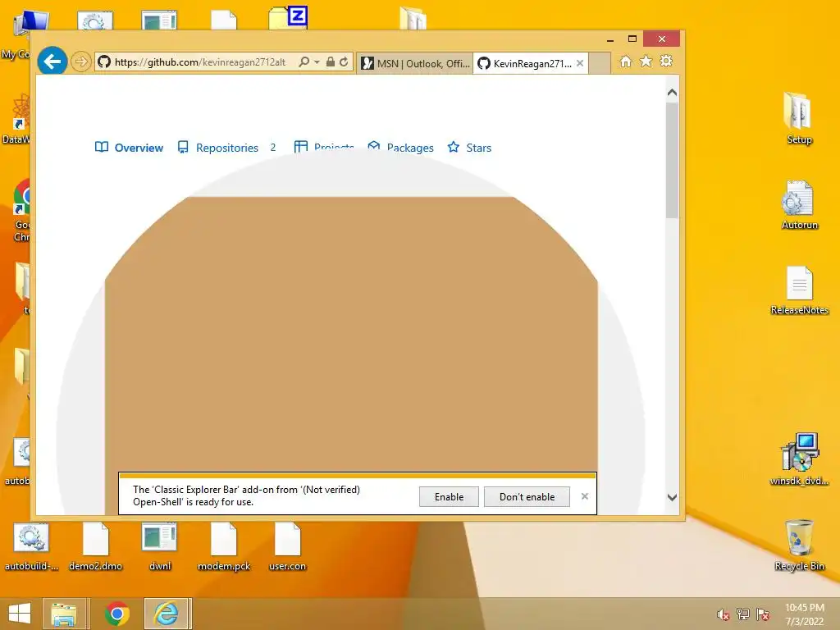Click Internet Explorer taskbar button

167,614
